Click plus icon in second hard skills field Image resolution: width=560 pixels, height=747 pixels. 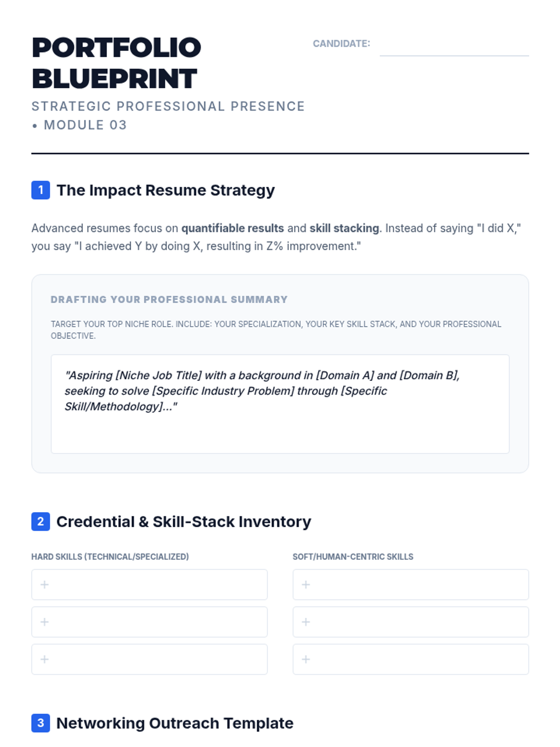44,622
